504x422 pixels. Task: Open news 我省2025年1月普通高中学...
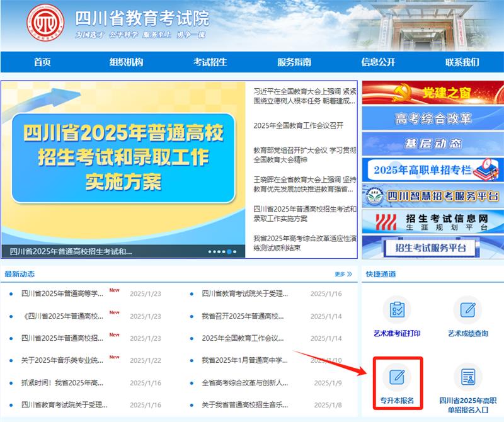pyautogui.click(x=244, y=360)
